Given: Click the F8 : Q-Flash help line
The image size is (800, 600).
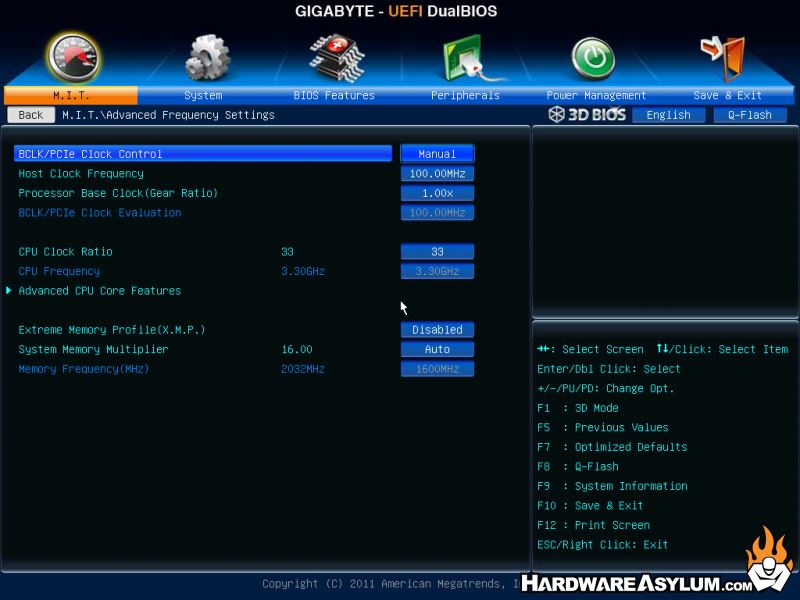Looking at the screenshot, I should (x=578, y=466).
